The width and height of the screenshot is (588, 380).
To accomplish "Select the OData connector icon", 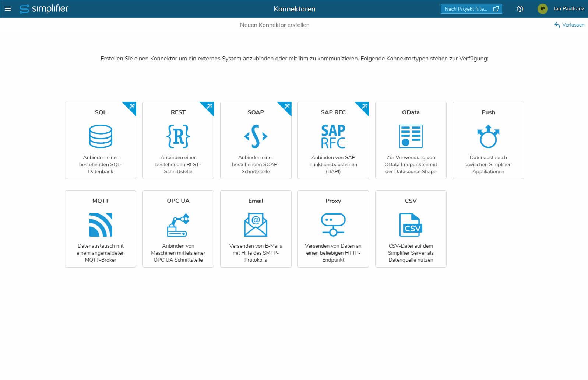I will tap(411, 136).
